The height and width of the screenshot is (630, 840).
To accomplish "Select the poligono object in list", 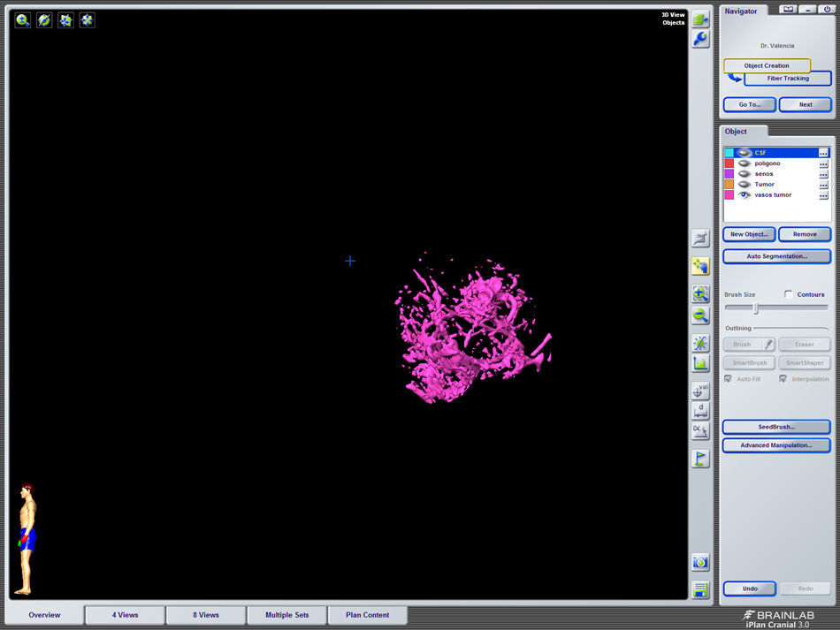I will coord(767,163).
